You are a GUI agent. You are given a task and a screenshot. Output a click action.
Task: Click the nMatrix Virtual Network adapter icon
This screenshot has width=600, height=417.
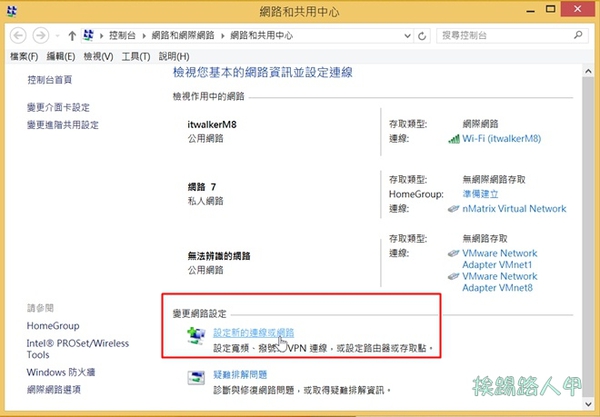tap(453, 209)
